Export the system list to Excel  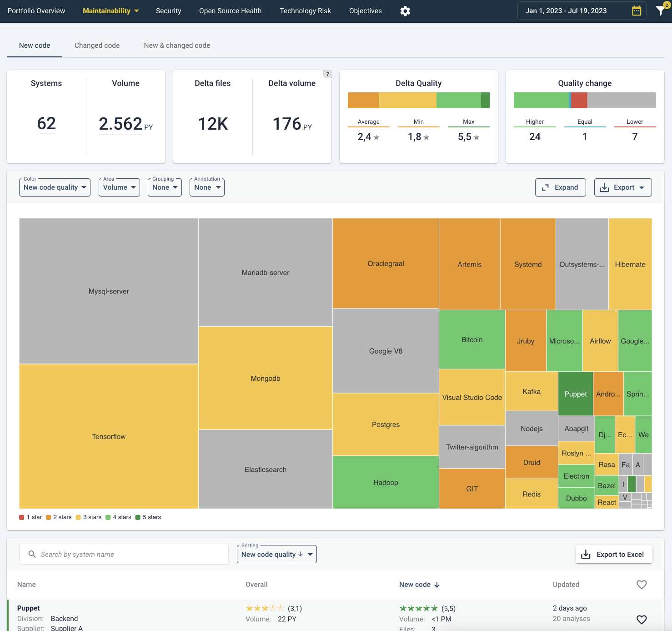point(614,554)
